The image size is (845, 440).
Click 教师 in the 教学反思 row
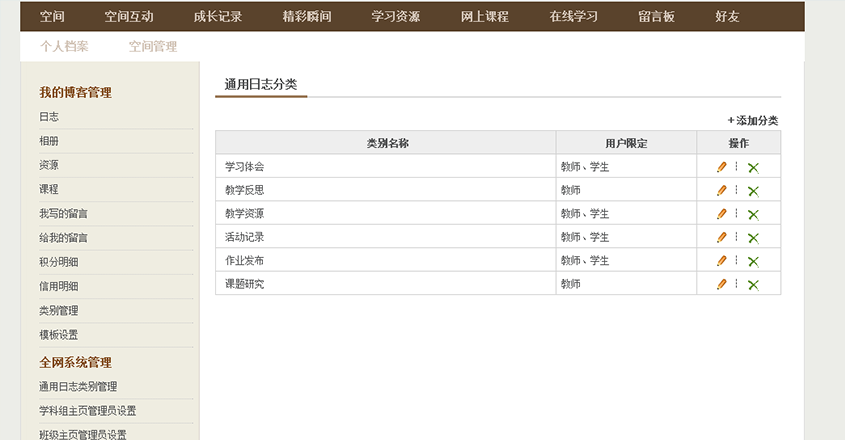click(571, 190)
